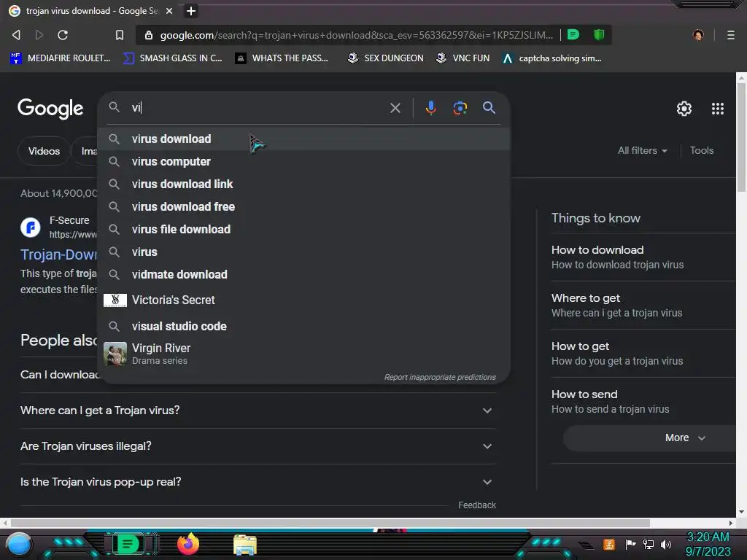Click the padlock site security icon
Screen dimensions: 747x560
click(149, 35)
